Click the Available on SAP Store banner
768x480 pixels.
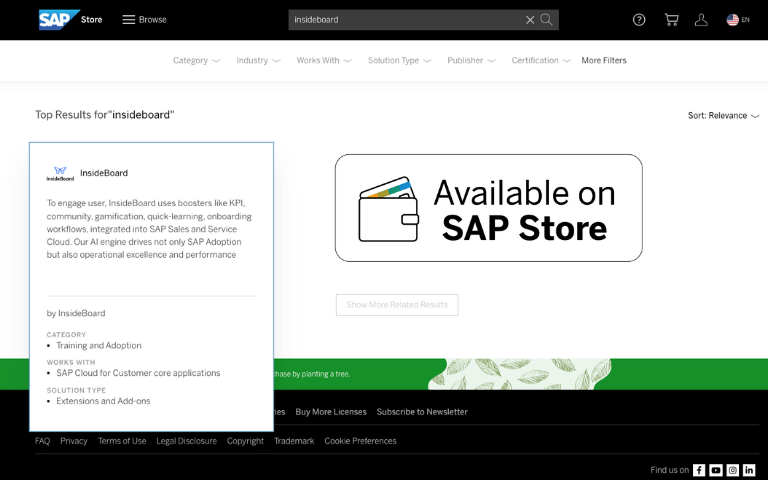[x=488, y=208]
